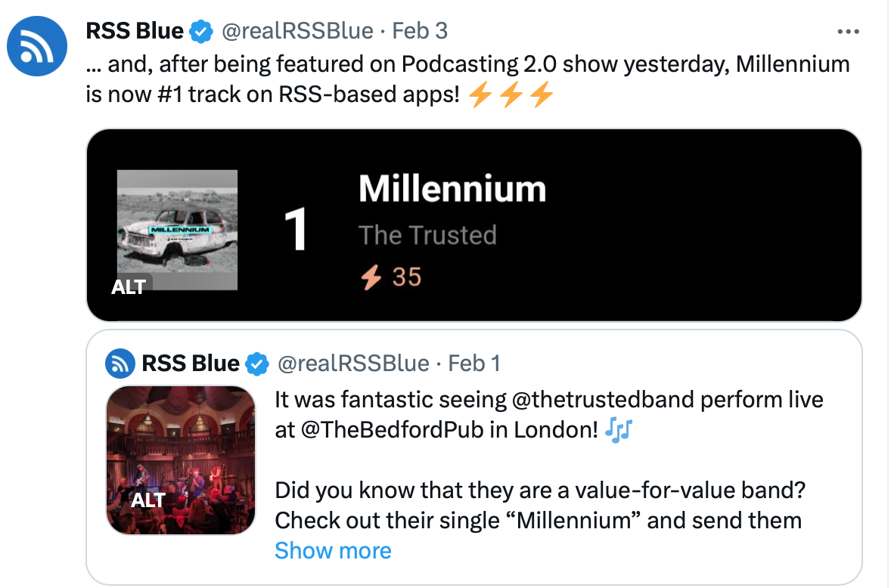
Task: Expand the quoted tweet with Show more
Action: pyautogui.click(x=333, y=550)
